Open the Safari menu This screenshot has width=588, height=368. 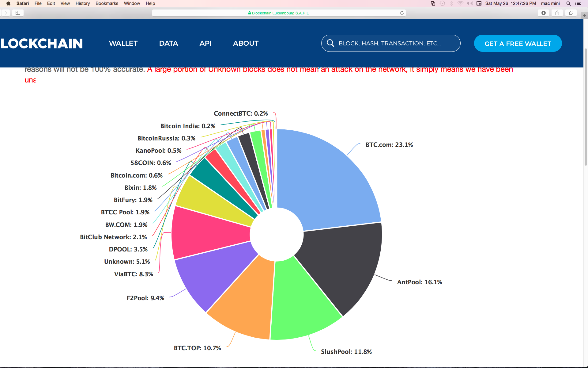tap(23, 3)
